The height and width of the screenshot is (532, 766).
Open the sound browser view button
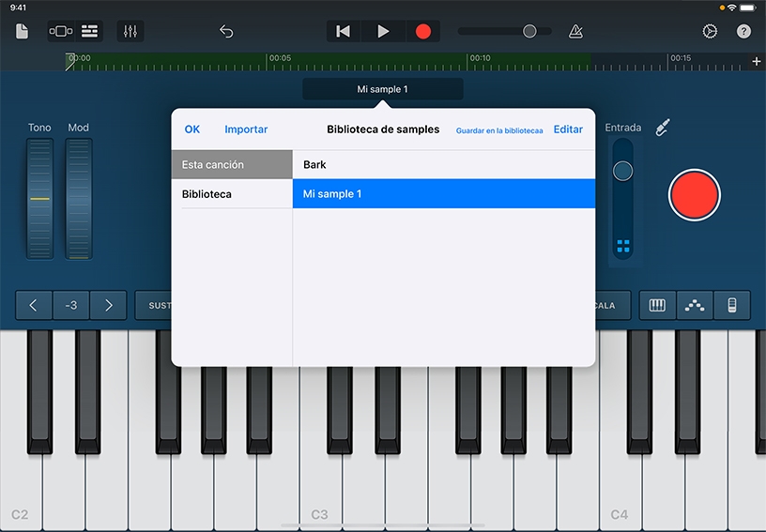(x=61, y=31)
